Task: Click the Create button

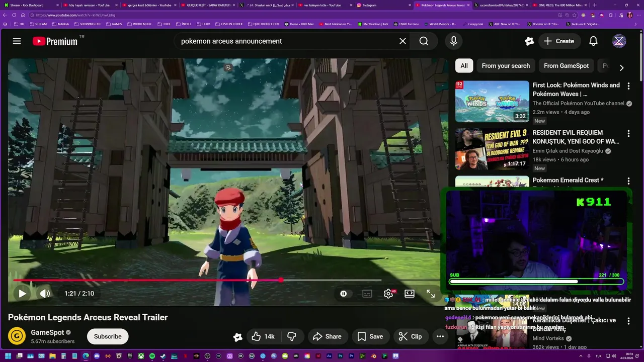Action: click(x=559, y=41)
